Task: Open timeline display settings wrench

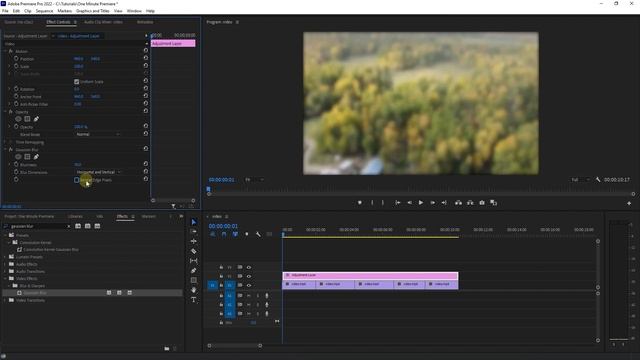Action: click(258, 234)
